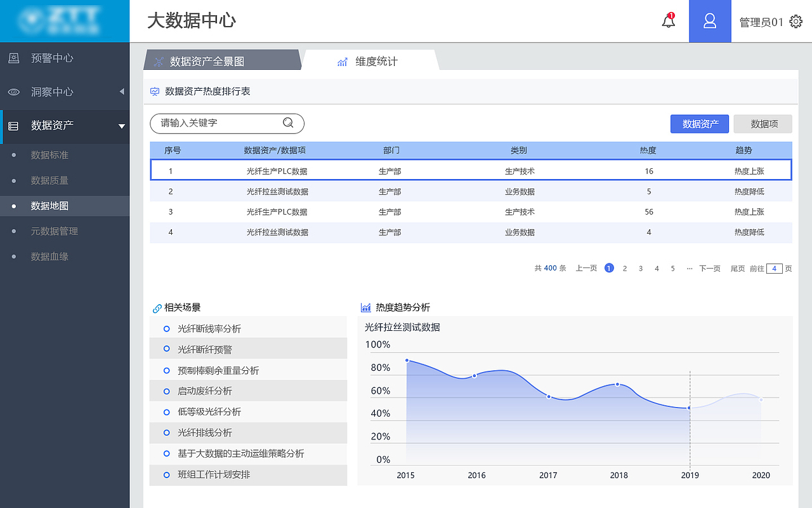Select the 预警中心 sidebar icon
812x508 pixels.
click(14, 58)
